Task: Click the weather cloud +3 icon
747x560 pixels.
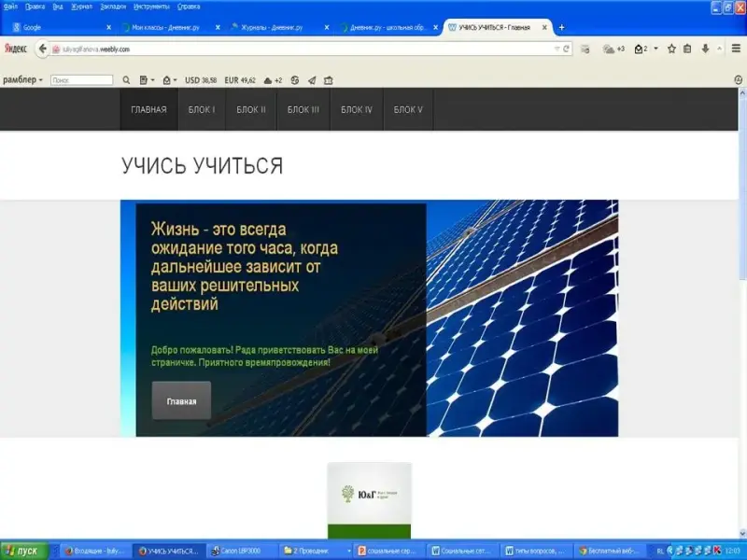Action: 613,48
